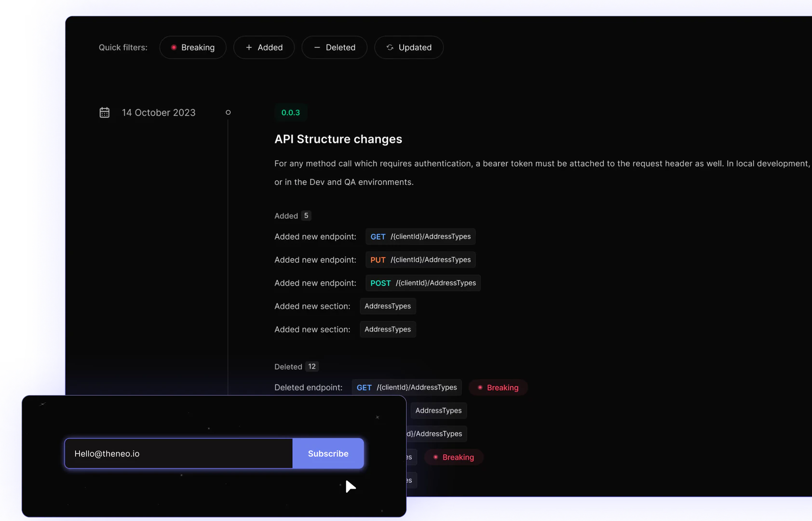The width and height of the screenshot is (812, 521).
Task: Click the GET badge for the added endpoint
Action: [378, 236]
